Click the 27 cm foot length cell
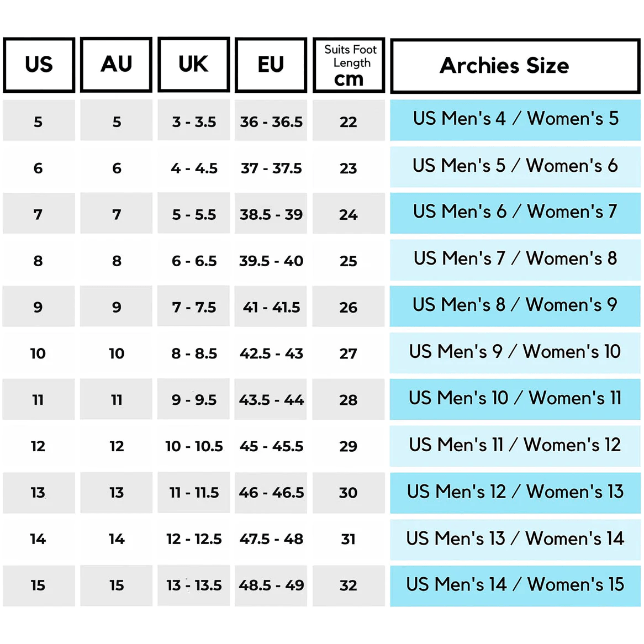 [349, 353]
